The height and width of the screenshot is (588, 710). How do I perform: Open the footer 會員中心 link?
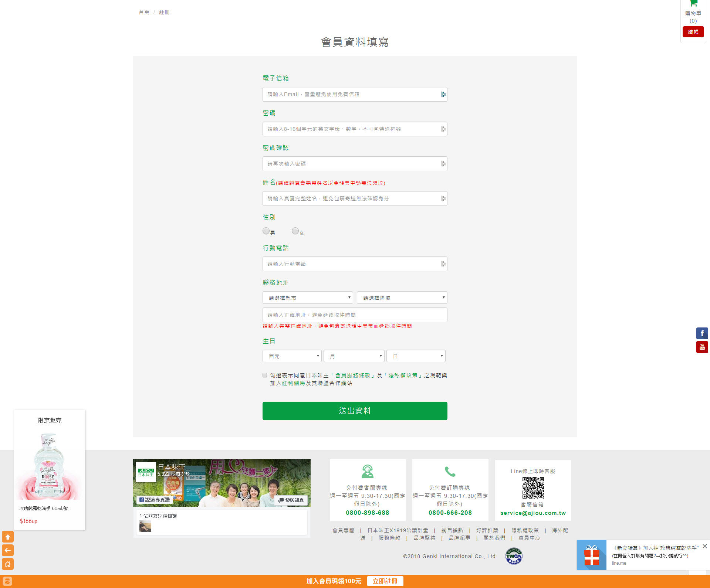(x=529, y=538)
